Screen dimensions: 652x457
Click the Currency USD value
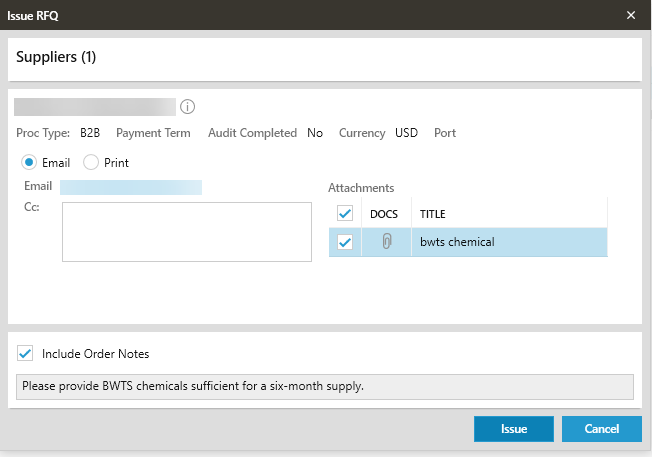click(406, 133)
